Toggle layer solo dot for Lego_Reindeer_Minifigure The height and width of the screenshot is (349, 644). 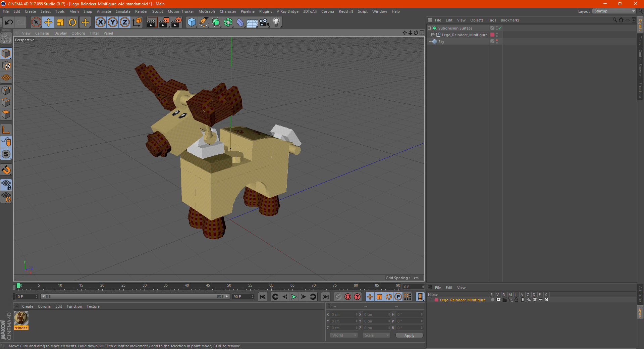point(492,300)
